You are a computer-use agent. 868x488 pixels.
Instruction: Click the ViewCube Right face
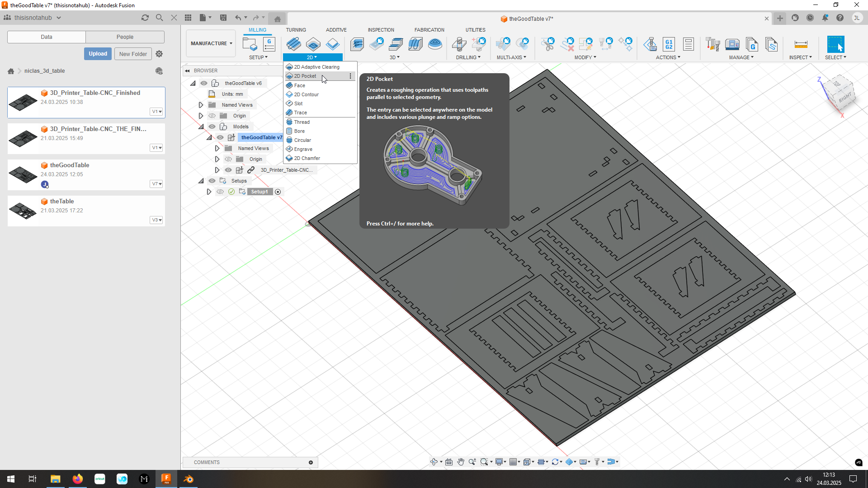point(844,98)
